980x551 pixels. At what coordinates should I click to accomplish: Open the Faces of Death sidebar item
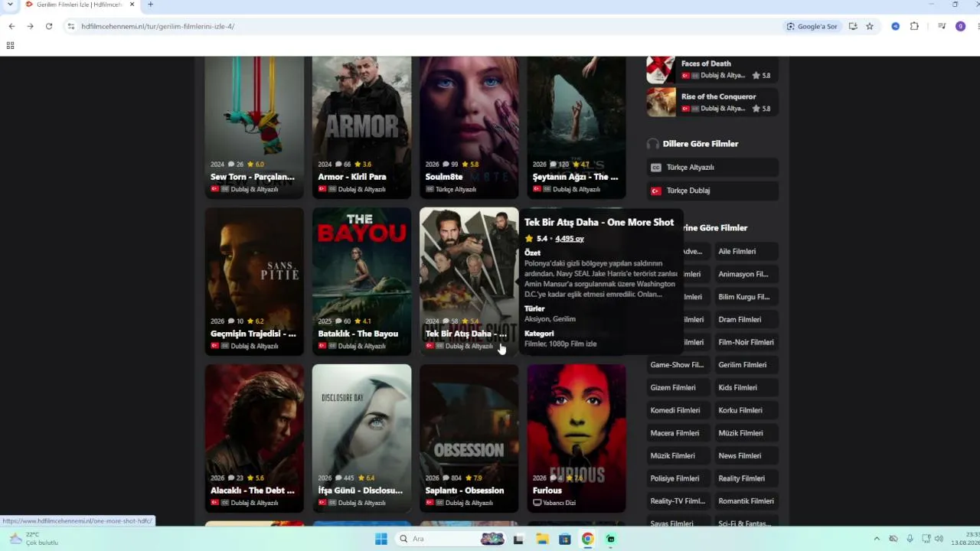coord(712,70)
